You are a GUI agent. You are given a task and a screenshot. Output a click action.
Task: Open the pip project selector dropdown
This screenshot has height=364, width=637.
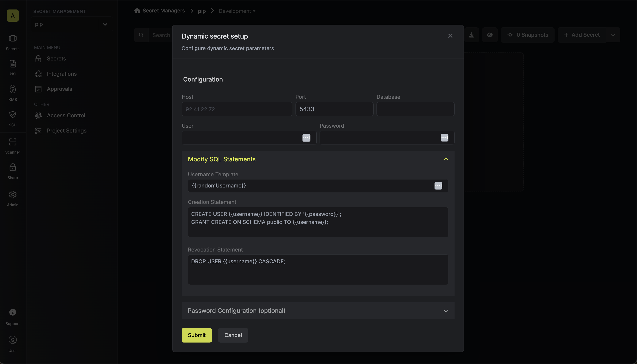pyautogui.click(x=72, y=24)
